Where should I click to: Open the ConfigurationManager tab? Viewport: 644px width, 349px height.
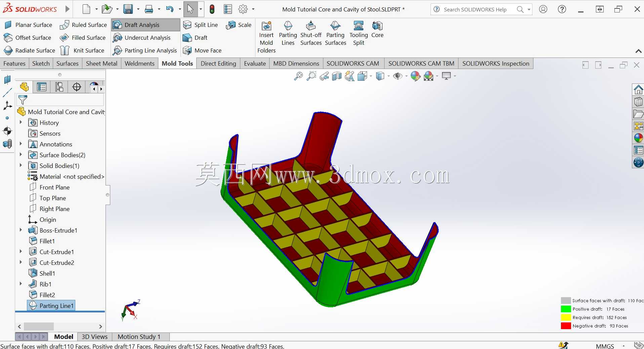pos(59,87)
